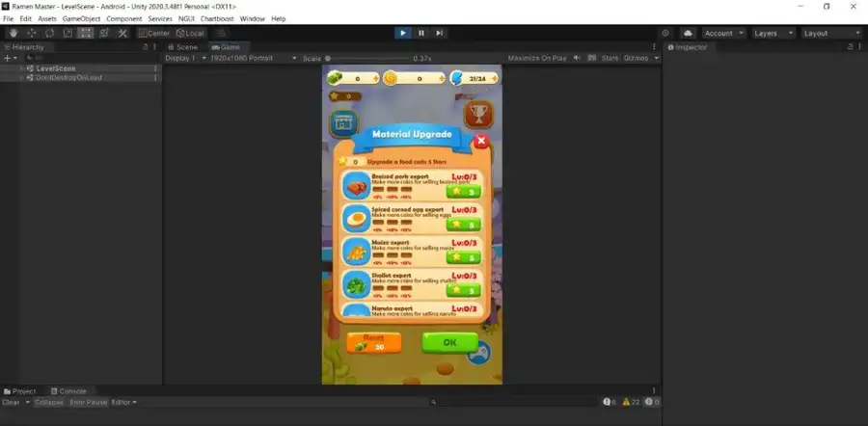
Task: Toggle Maximize On Play
Action: click(x=539, y=58)
